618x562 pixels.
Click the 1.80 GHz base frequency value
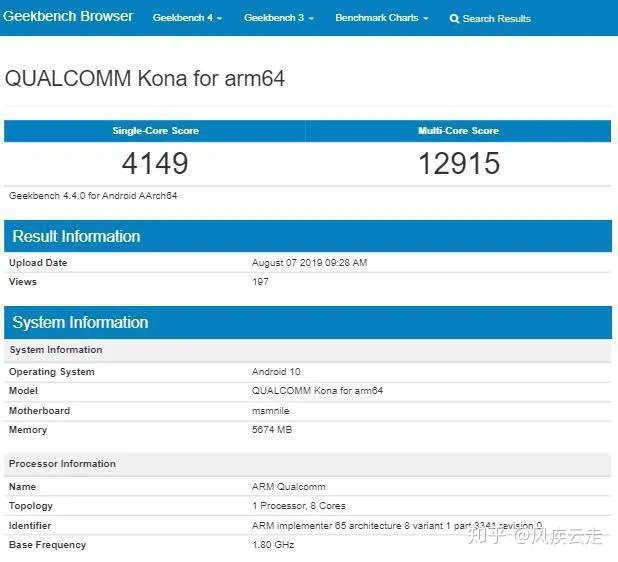click(273, 545)
